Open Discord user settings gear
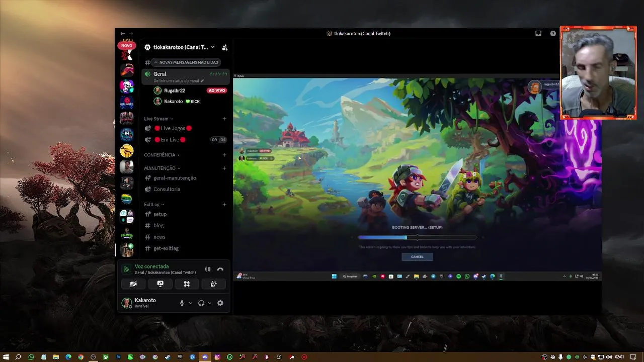Viewport: 644px width, 362px height. (220, 303)
